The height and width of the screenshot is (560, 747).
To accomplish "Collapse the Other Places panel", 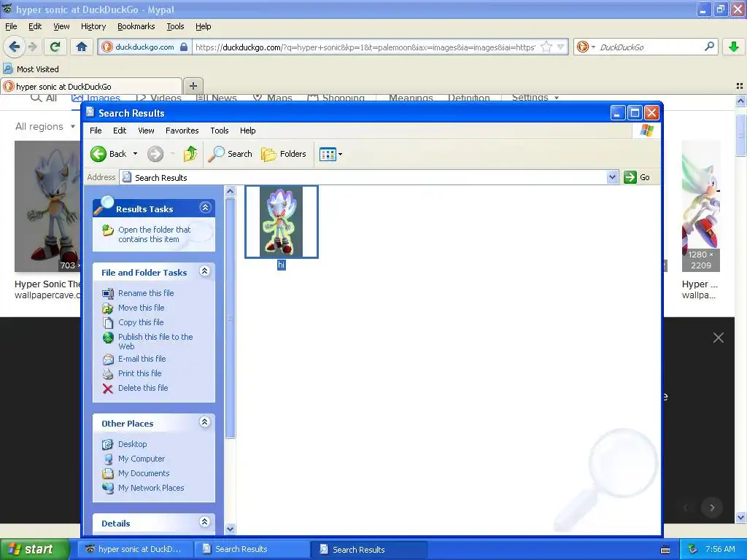I will (x=205, y=422).
